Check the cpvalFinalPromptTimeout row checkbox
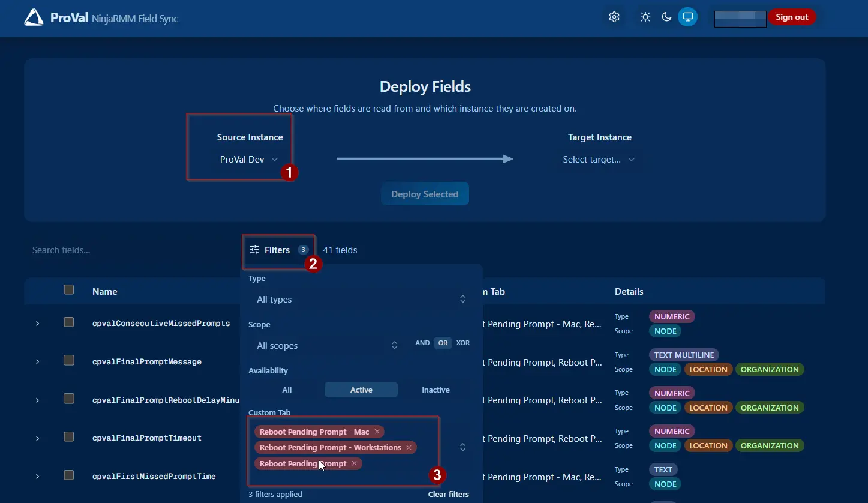 tap(69, 437)
